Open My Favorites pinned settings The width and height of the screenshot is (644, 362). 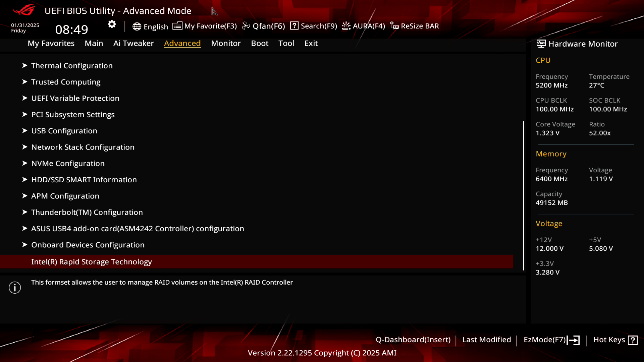pyautogui.click(x=51, y=43)
